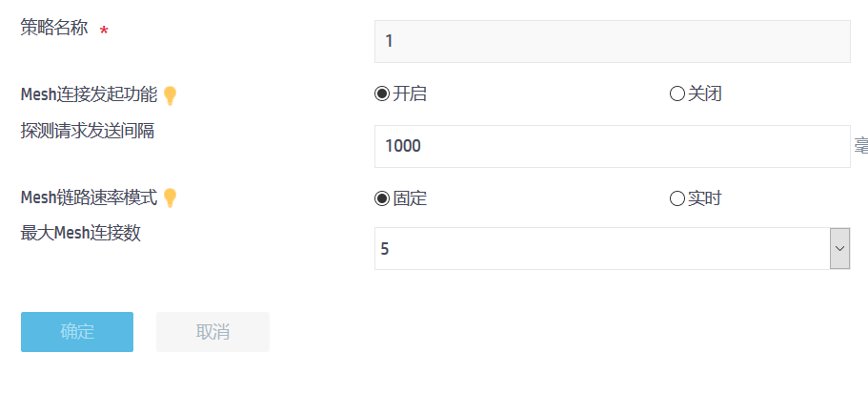Click the Mesh连接发起功能 lightbulb hint icon
This screenshot has width=868, height=394.
click(170, 95)
